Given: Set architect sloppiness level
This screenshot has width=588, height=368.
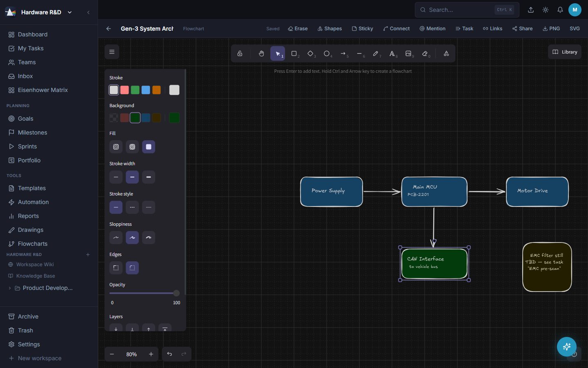Looking at the screenshot, I should tap(116, 238).
